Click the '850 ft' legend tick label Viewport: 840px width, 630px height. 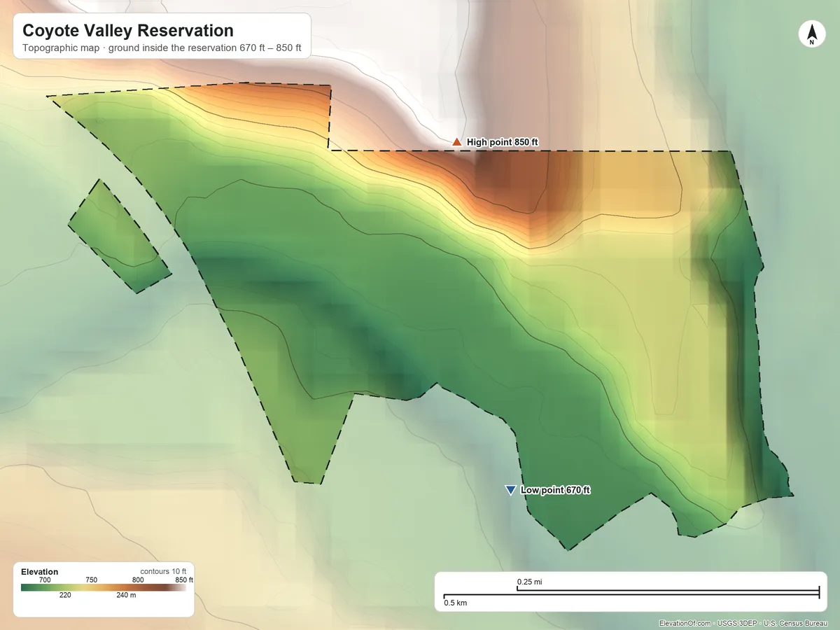pos(183,580)
